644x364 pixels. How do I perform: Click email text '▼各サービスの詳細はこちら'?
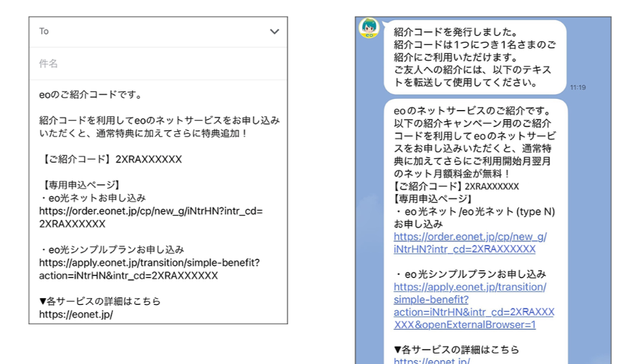100,301
